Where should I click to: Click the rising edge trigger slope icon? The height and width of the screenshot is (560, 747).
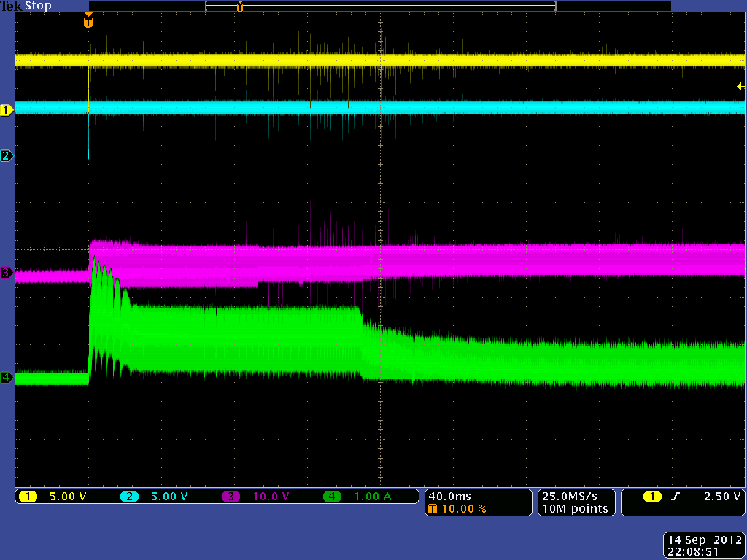675,497
